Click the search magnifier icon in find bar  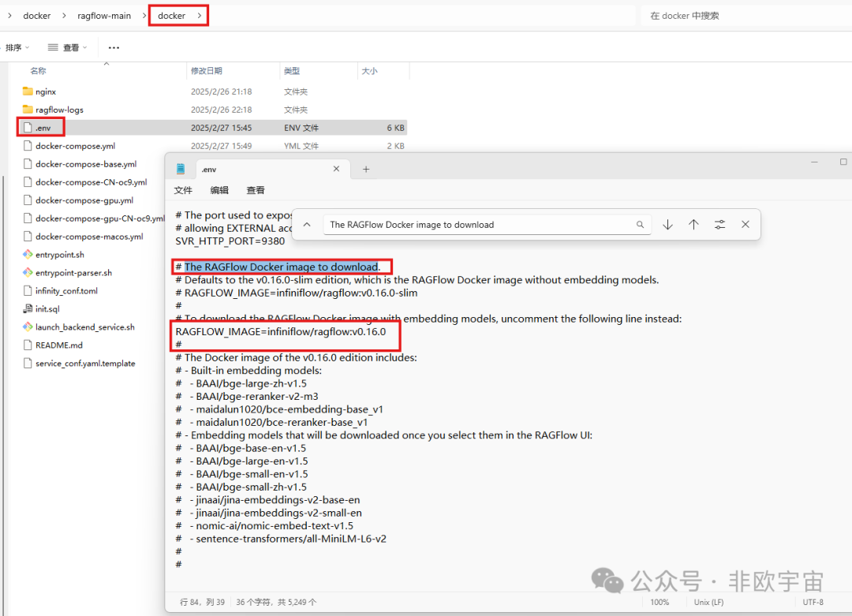point(640,224)
